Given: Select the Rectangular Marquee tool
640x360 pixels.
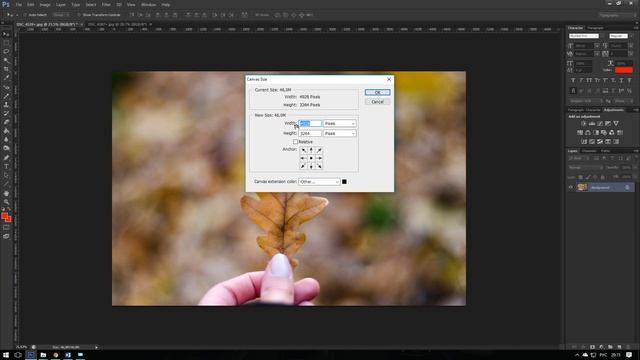Looking at the screenshot, I should pyautogui.click(x=6, y=43).
